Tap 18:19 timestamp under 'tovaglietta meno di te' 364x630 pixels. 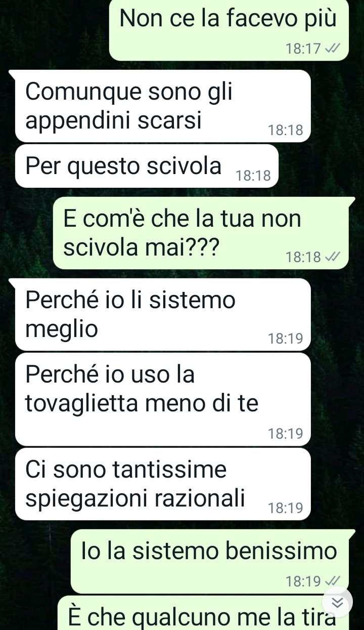point(286,434)
